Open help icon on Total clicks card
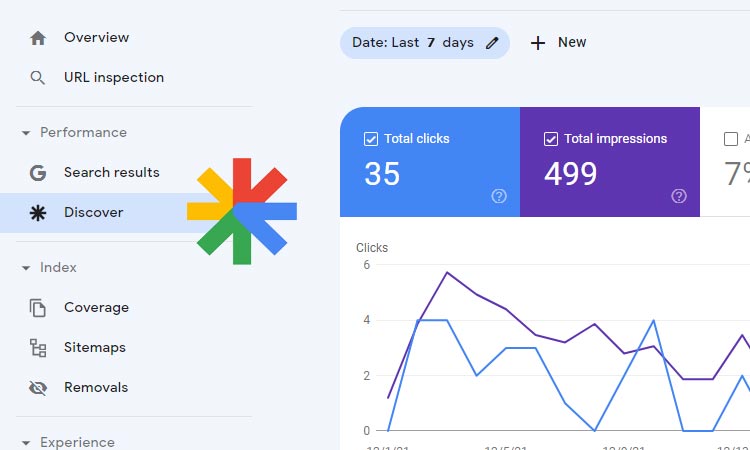The image size is (750, 450). pyautogui.click(x=499, y=196)
